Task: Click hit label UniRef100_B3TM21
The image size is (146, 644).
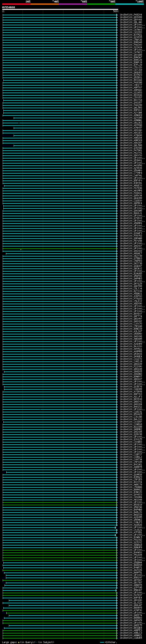Action: coord(131,35)
